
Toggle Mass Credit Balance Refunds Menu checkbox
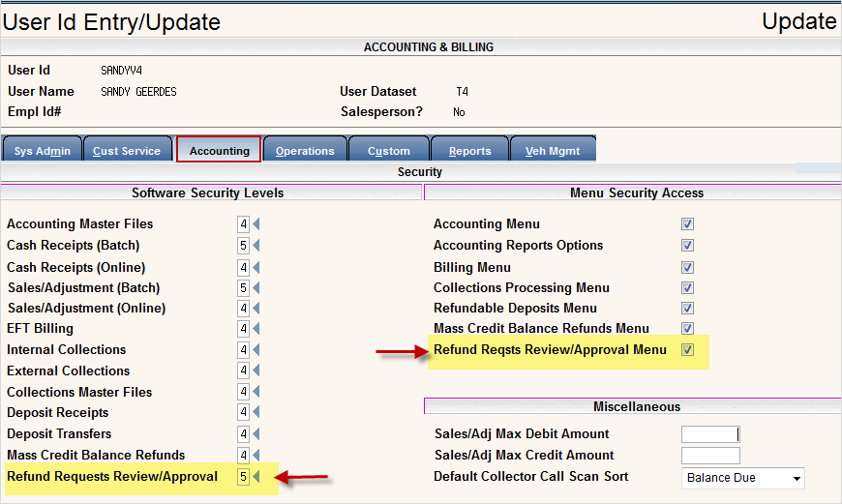point(687,329)
